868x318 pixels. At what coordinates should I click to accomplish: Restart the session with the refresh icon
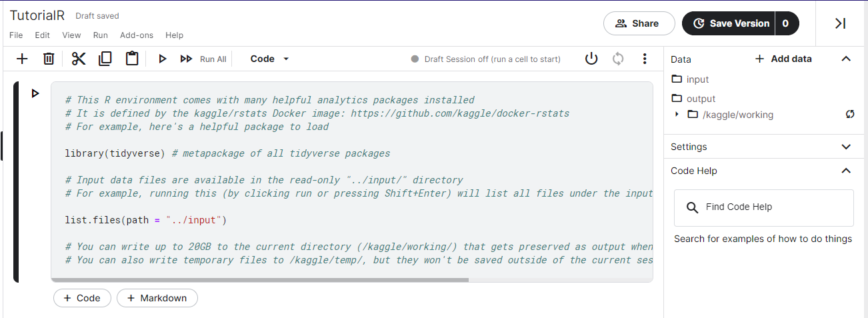[618, 59]
